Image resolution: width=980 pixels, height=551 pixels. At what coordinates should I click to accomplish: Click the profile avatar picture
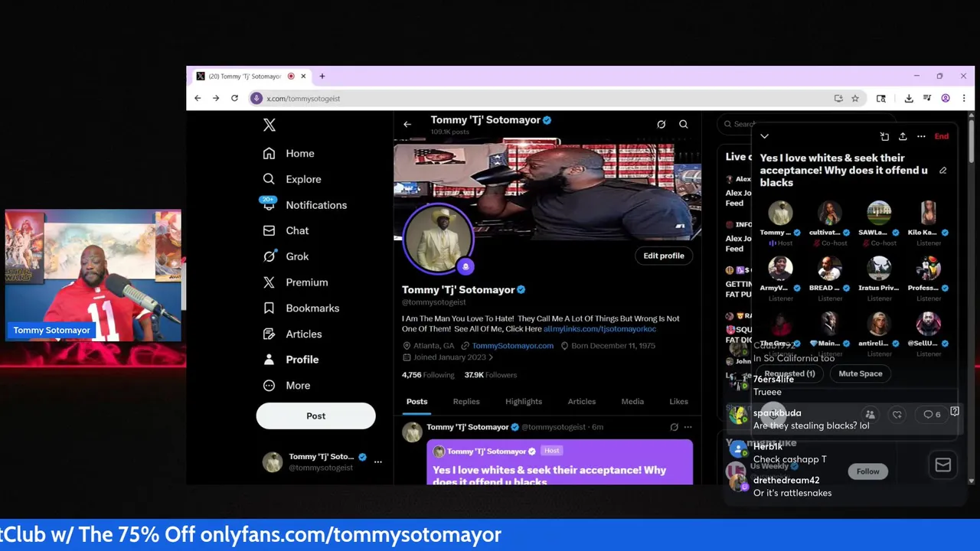(438, 238)
